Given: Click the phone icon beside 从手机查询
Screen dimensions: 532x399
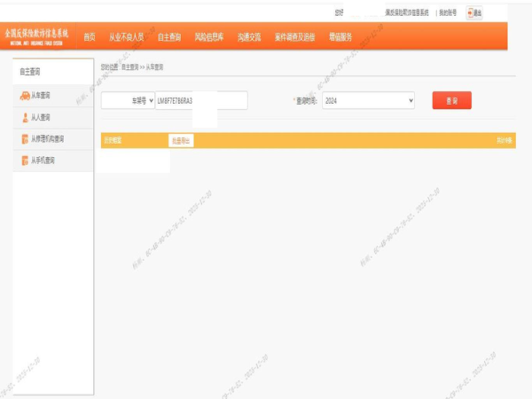Looking at the screenshot, I should pos(24,160).
